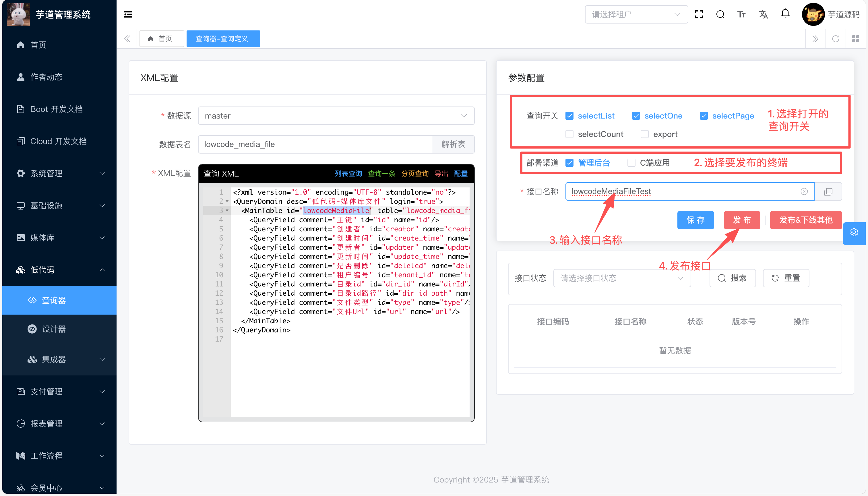Click the copy icon beside 接口名称

(x=828, y=192)
